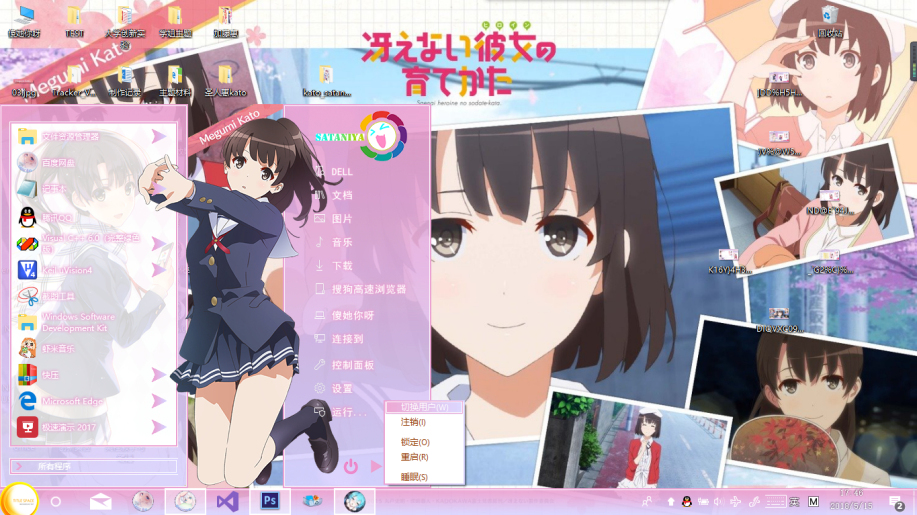This screenshot has width=917, height=515.
Task: Open power options arrow beside power button
Action: [x=375, y=466]
